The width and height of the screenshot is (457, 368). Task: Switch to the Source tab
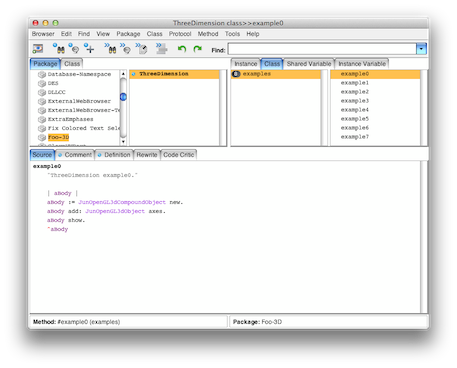[x=42, y=155]
